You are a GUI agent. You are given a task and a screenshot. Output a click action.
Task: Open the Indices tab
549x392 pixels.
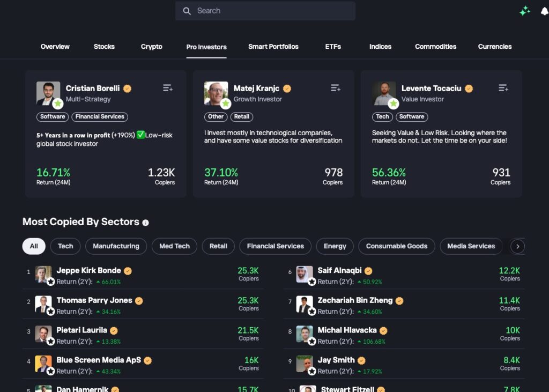tap(380, 47)
